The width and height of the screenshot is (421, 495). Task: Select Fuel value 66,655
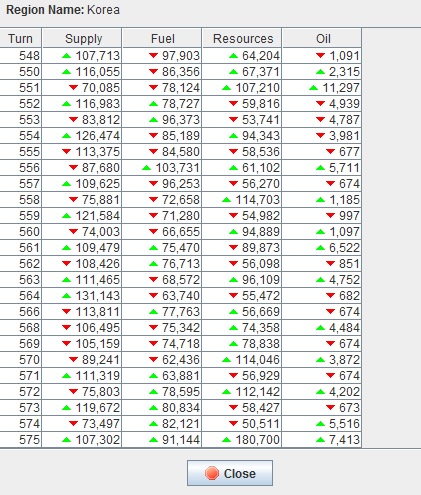coord(181,232)
